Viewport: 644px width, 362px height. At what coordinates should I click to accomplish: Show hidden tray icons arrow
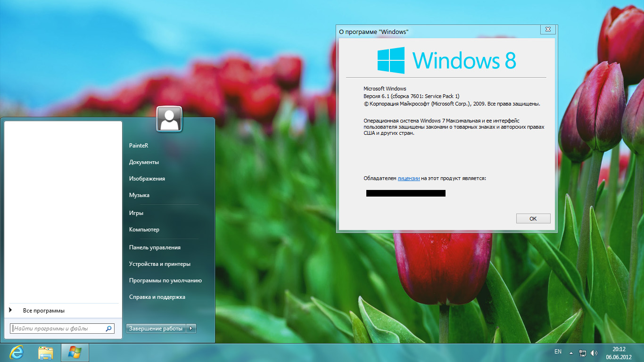pos(571,353)
